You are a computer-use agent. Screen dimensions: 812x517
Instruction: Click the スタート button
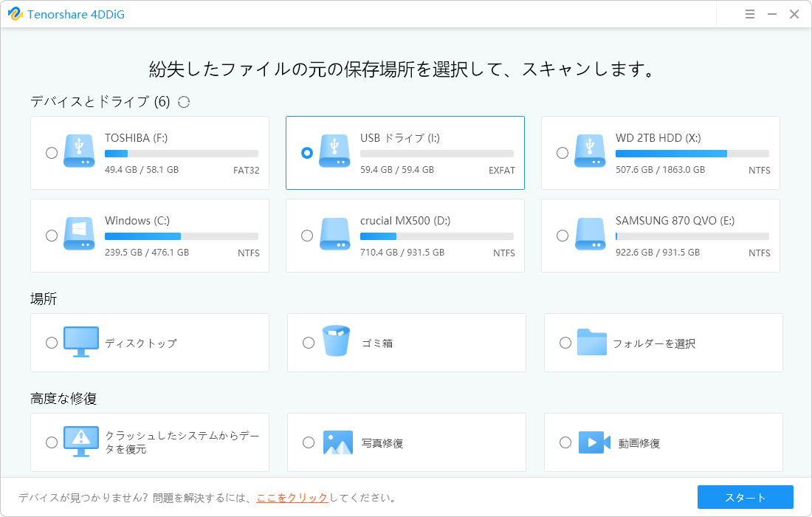[746, 497]
